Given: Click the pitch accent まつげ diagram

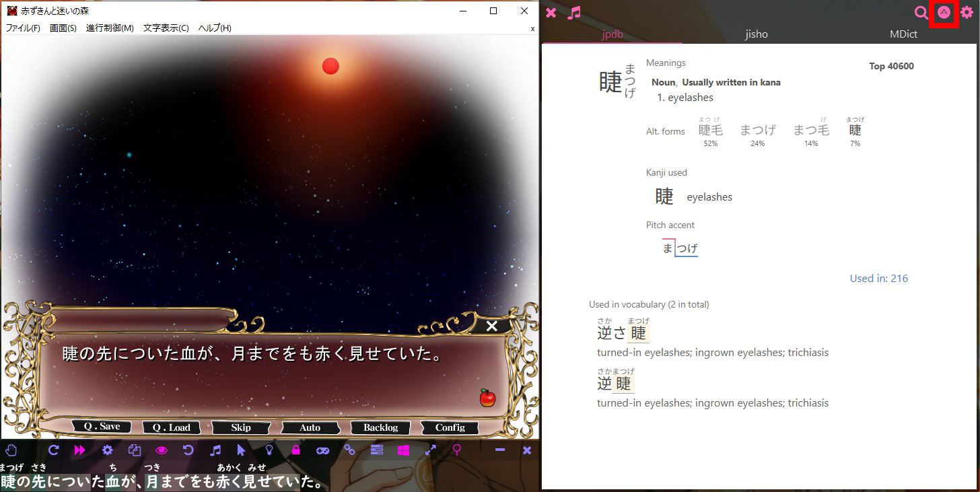Looking at the screenshot, I should [x=680, y=248].
